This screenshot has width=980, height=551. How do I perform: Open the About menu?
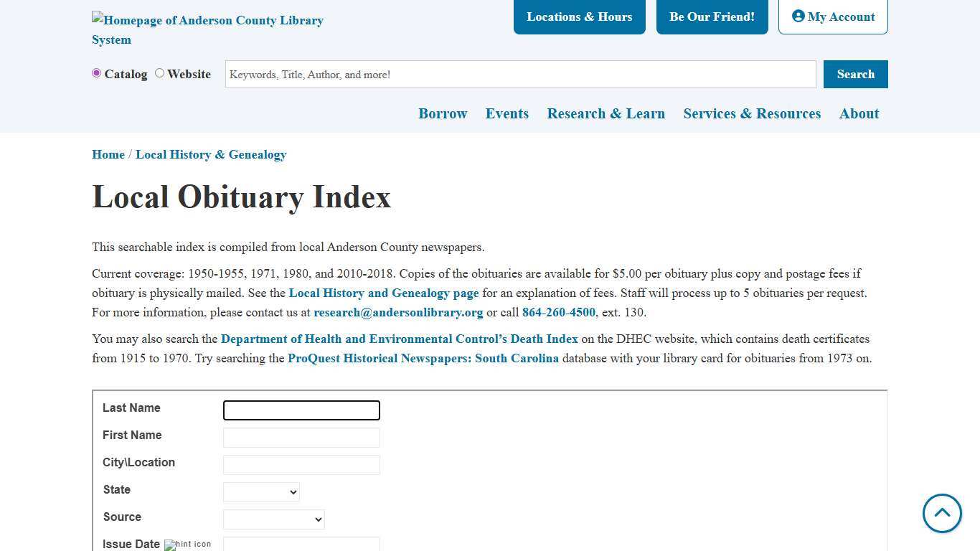(x=859, y=113)
